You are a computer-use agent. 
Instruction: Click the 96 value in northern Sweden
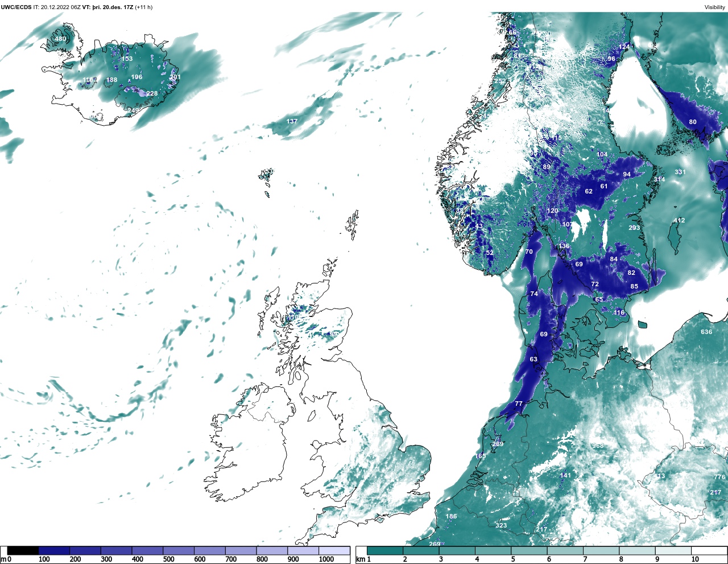[x=611, y=59]
